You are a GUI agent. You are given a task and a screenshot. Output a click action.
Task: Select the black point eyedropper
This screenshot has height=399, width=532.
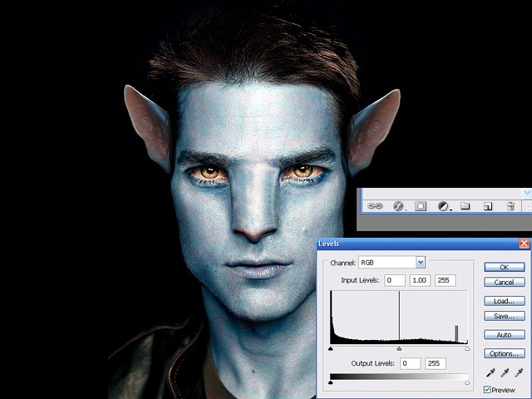pyautogui.click(x=490, y=373)
